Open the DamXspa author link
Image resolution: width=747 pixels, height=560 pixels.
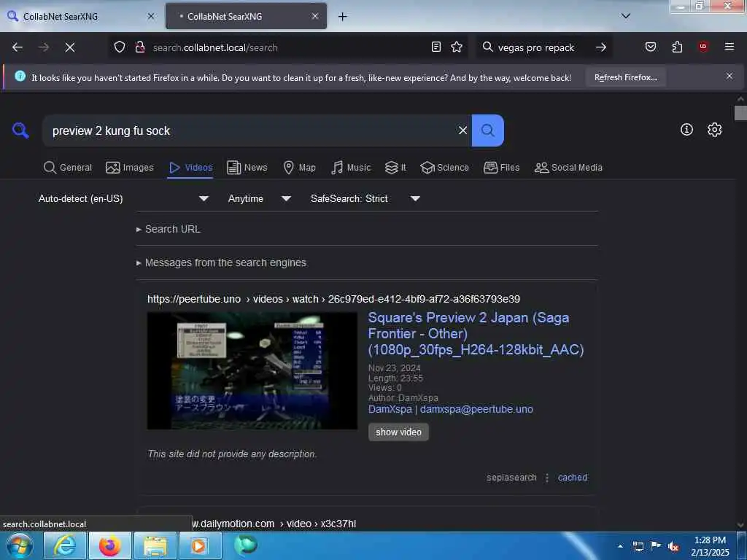[450, 409]
